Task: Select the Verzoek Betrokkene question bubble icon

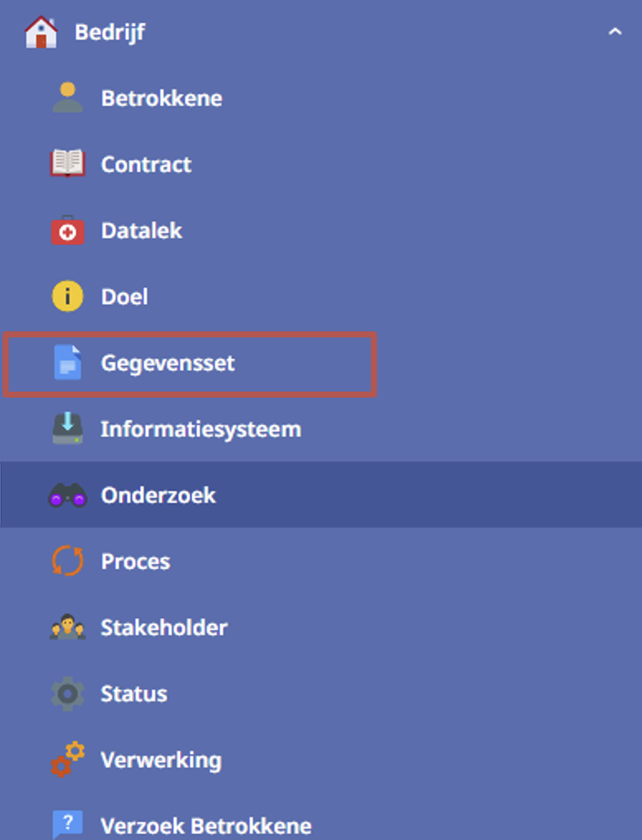Action: point(67,825)
